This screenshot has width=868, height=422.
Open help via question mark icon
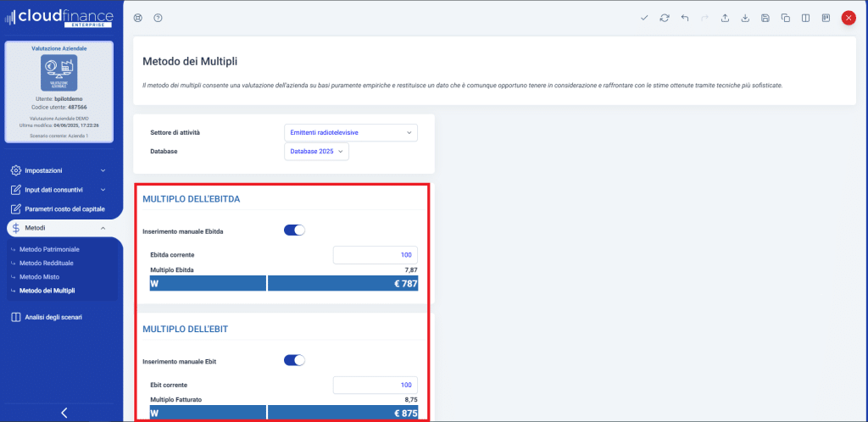[158, 18]
